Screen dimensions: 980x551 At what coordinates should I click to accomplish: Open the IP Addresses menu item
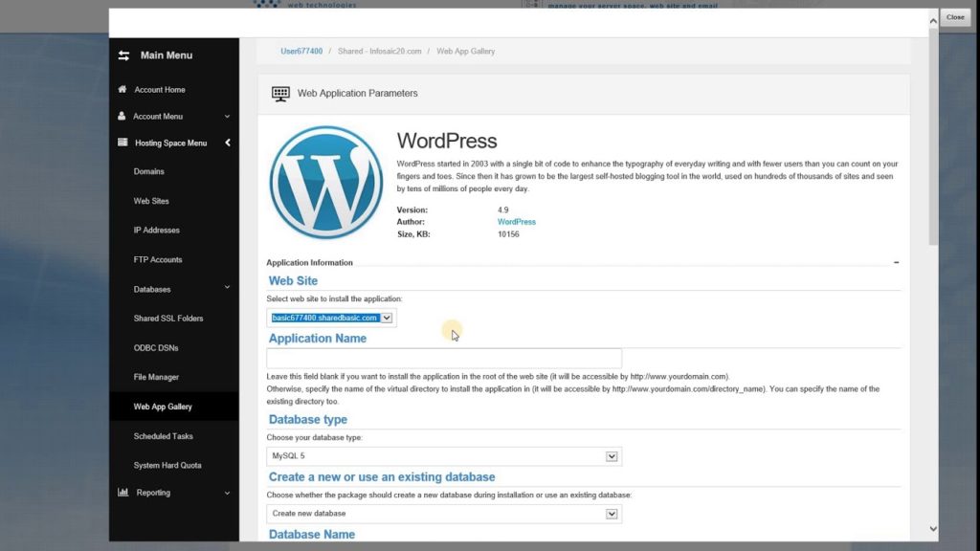pyautogui.click(x=156, y=230)
